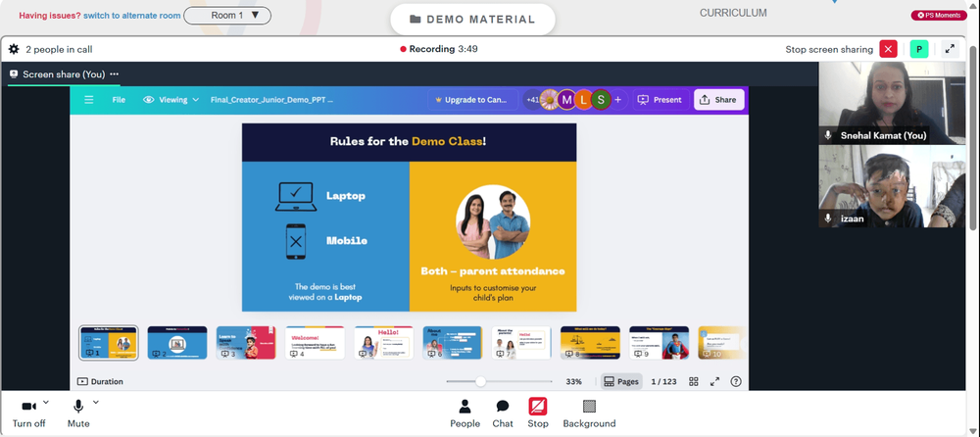Click the 33% zoom value
The width and height of the screenshot is (980, 437).
point(573,381)
